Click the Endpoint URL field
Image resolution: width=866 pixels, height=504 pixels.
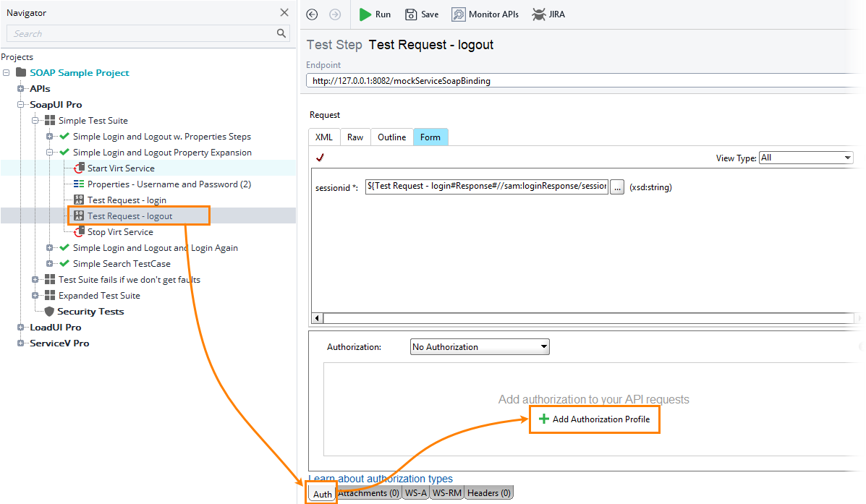(584, 80)
